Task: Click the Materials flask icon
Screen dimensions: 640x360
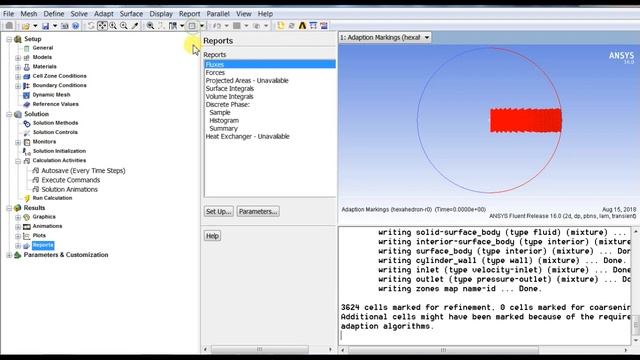Action: (27, 67)
